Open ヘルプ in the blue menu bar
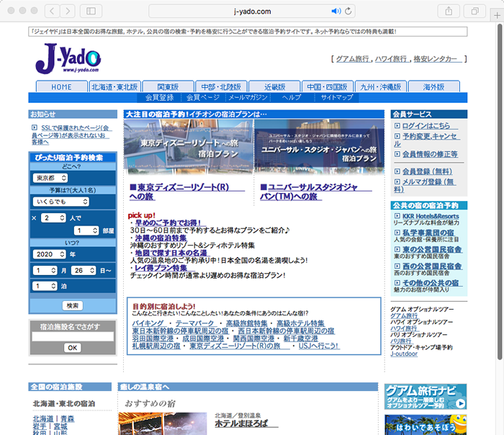The height and width of the screenshot is (435, 504). click(x=291, y=97)
